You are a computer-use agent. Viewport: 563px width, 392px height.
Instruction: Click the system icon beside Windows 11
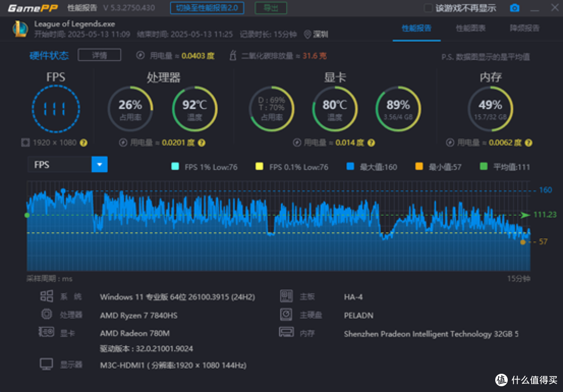click(47, 296)
